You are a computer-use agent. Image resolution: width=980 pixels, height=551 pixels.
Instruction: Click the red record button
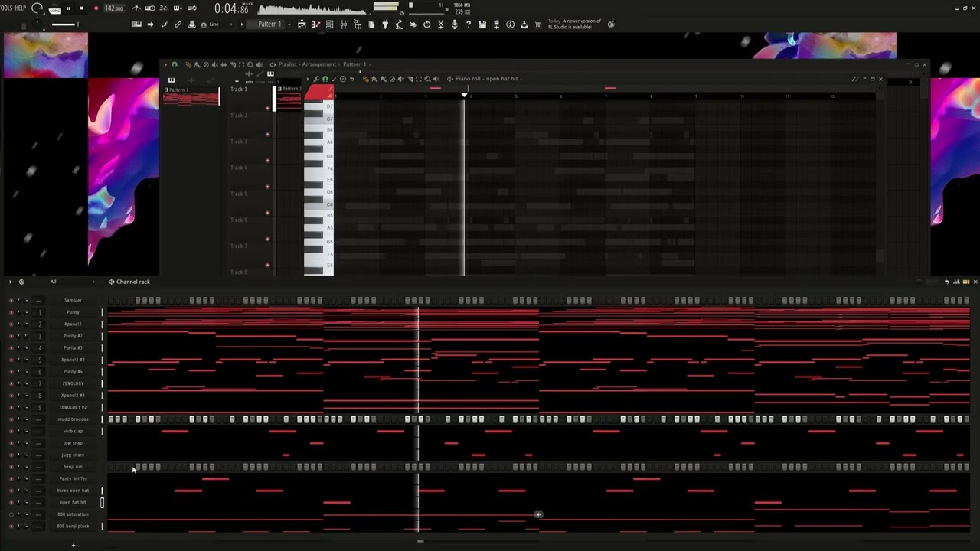pos(96,8)
